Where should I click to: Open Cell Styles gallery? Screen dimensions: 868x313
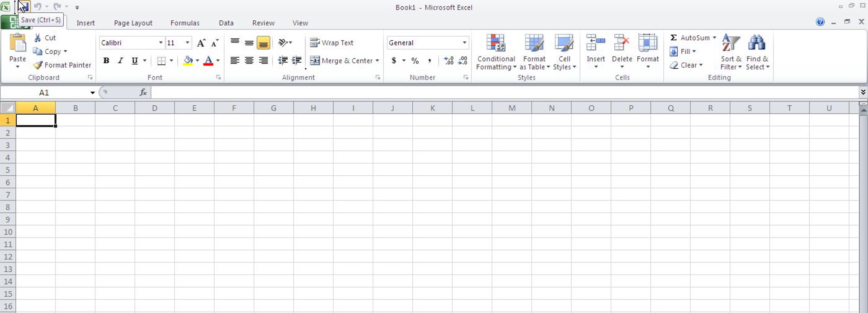point(564,52)
